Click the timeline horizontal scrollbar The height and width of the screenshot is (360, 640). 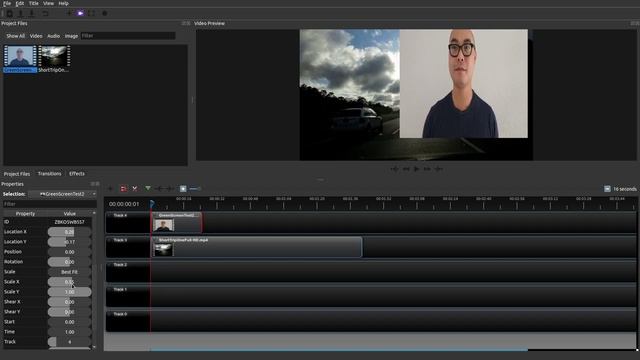(x=339, y=349)
